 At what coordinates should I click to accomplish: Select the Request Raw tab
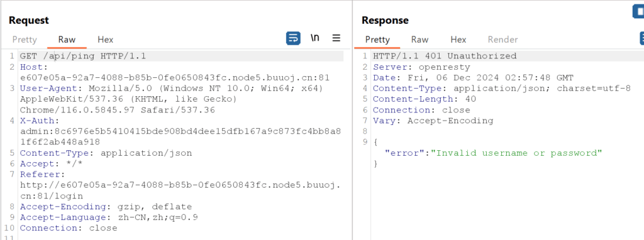click(x=67, y=40)
